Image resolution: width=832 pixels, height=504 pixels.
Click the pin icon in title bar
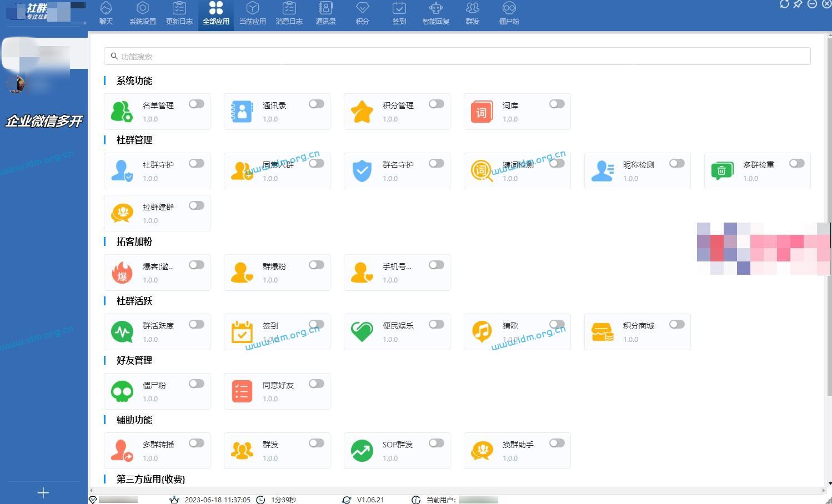798,4
